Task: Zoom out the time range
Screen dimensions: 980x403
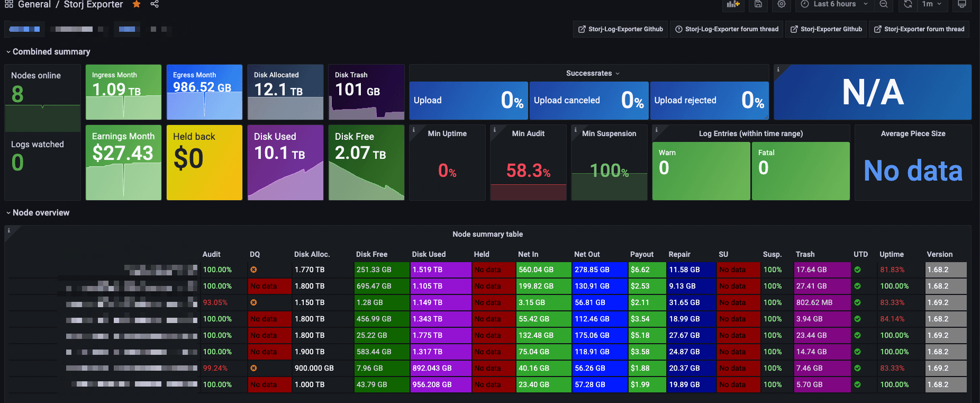Action: (883, 4)
